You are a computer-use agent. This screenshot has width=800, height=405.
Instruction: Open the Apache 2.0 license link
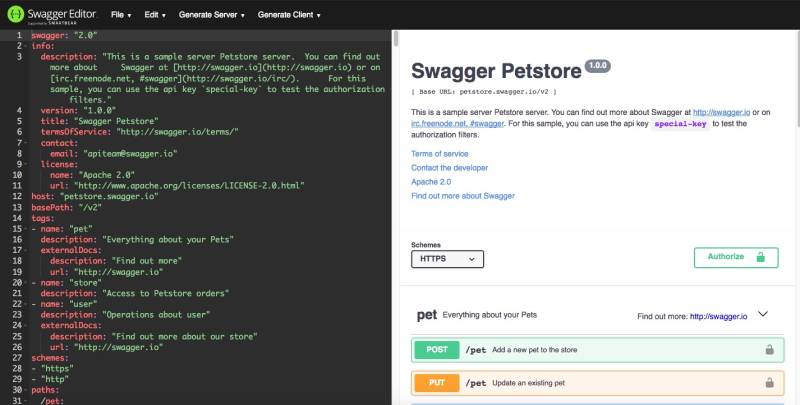(433, 182)
